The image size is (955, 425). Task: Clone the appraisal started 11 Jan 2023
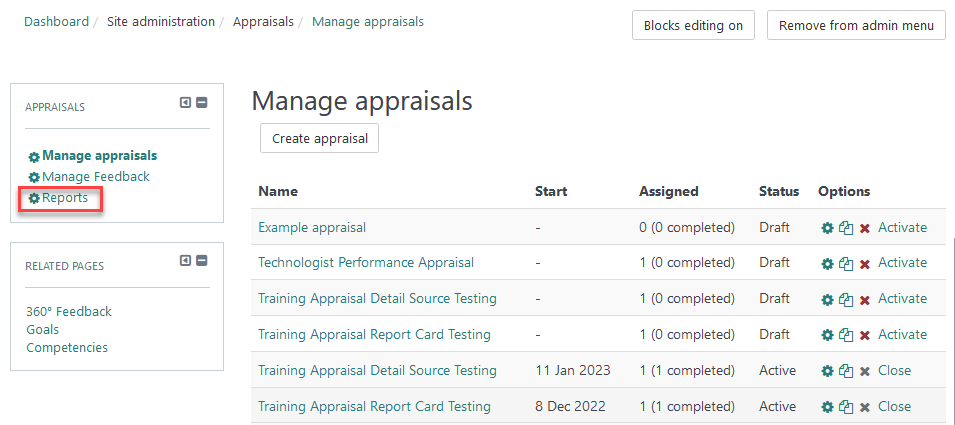tap(846, 372)
